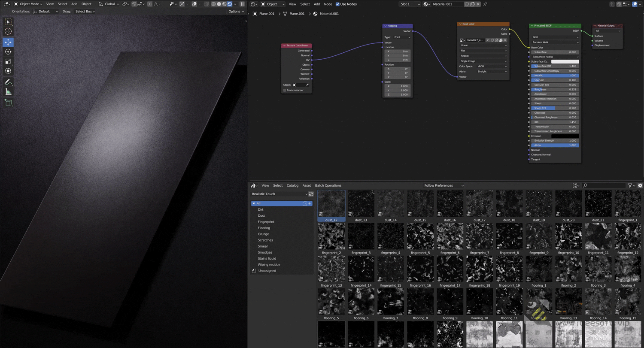The image size is (644, 348).
Task: Toggle X-ray mode in viewport
Action: pyautogui.click(x=207, y=4)
